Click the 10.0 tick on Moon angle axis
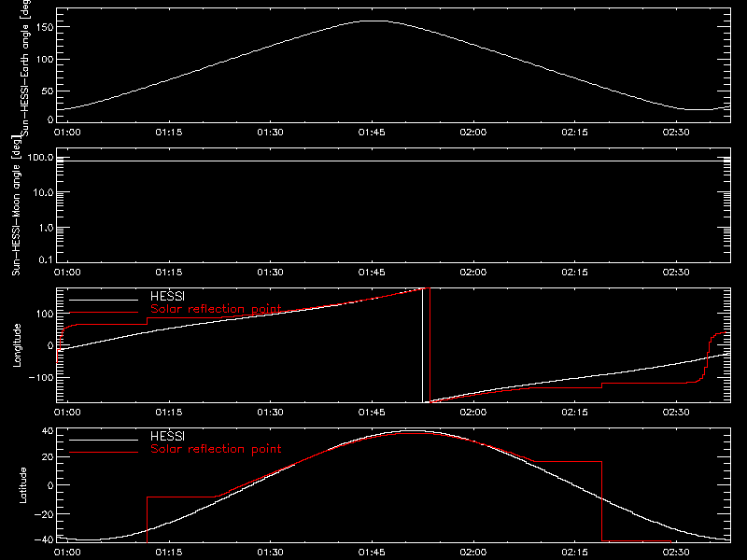This screenshot has width=747, height=560. point(43,192)
